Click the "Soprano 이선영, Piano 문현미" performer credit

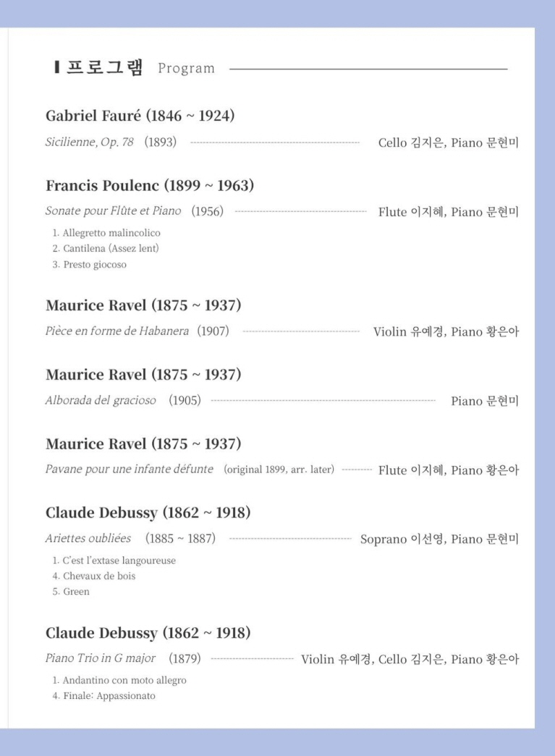click(439, 539)
